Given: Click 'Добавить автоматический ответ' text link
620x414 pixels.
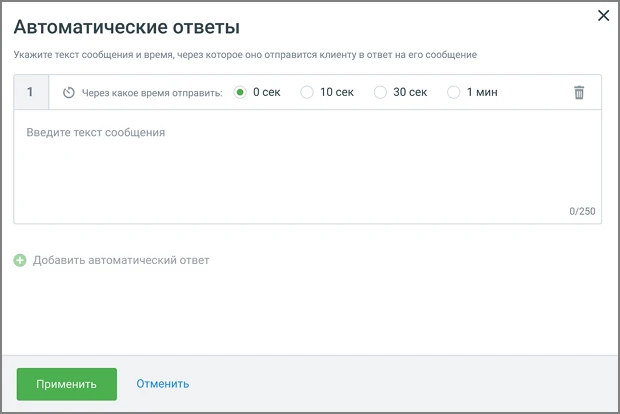Looking at the screenshot, I should coord(121,260).
